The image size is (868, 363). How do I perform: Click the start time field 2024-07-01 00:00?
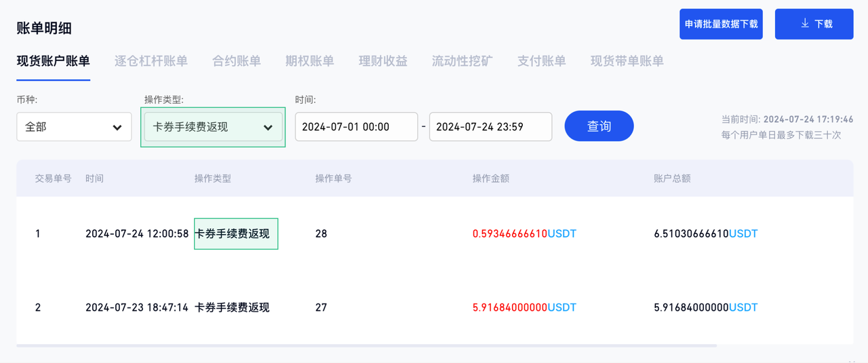click(356, 127)
